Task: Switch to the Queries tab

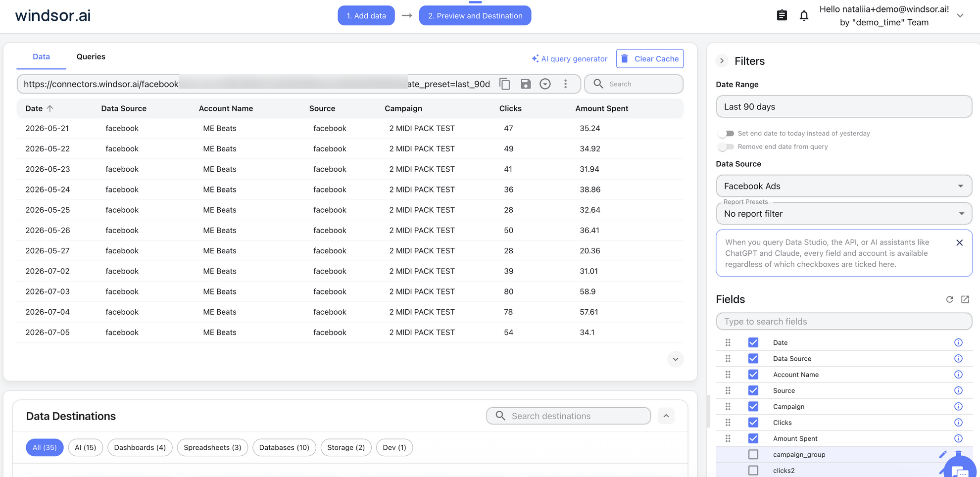Action: pyautogui.click(x=91, y=57)
